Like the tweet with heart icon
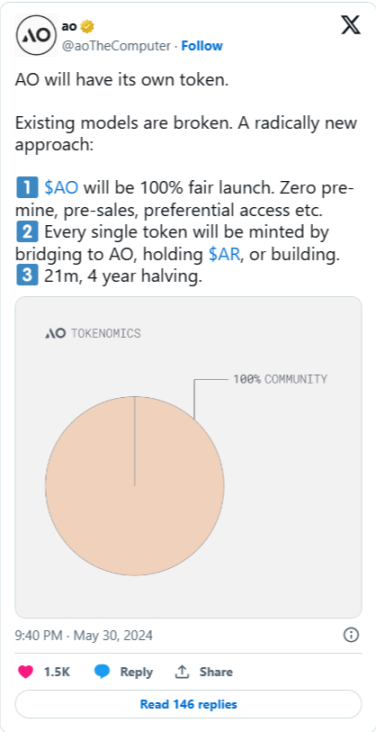The image size is (376, 732). point(26,672)
